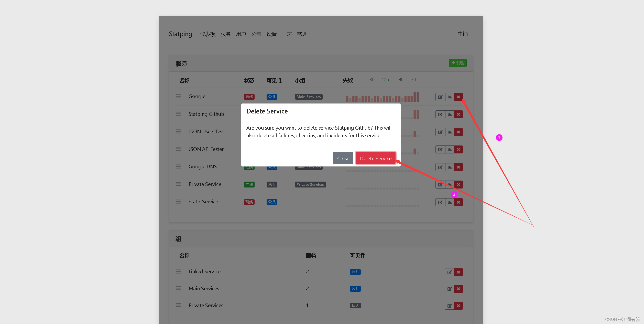Open the 帮助 help page
The height and width of the screenshot is (324, 644).
tap(302, 34)
